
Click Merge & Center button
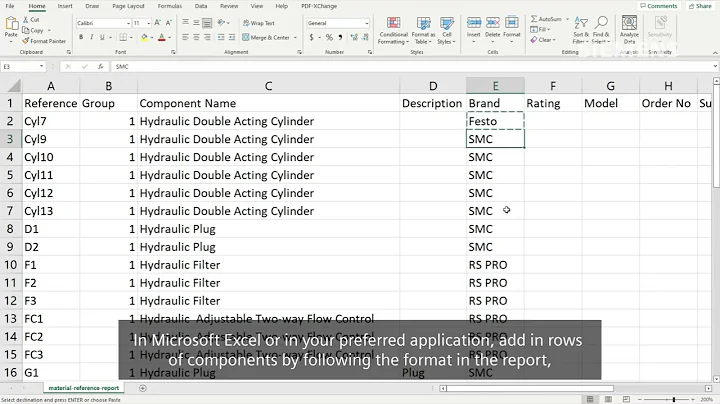pyautogui.click(x=266, y=38)
